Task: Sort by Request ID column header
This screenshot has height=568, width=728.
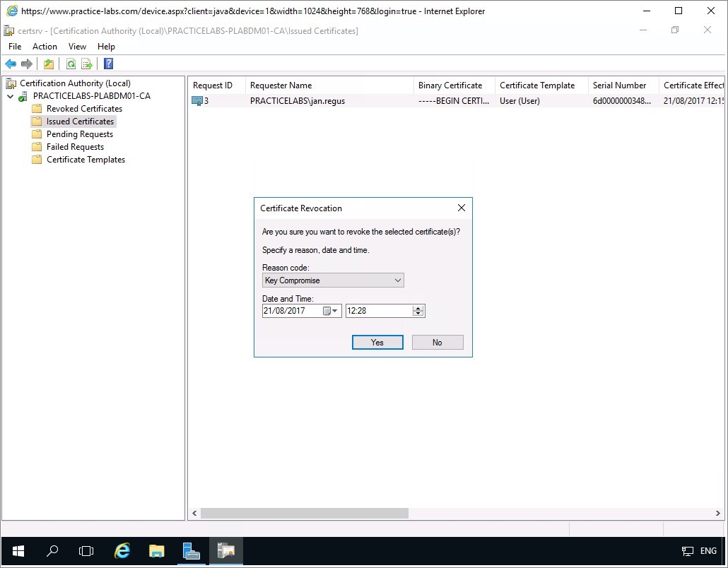Action: pyautogui.click(x=217, y=85)
